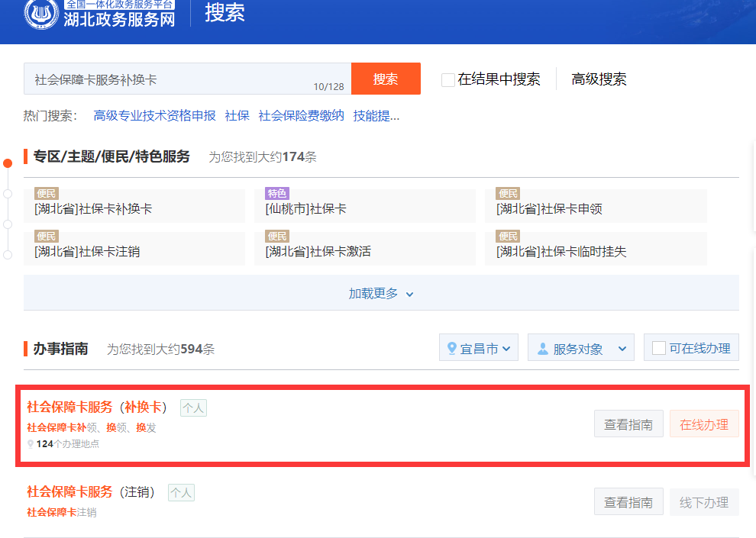Expand the 服务对象 dropdown

(580, 349)
